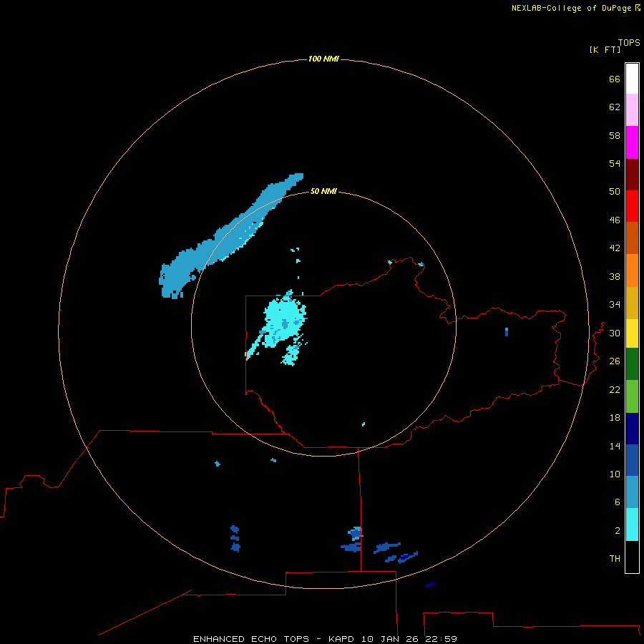Screen dimensions: 644x644
Task: Click the "TH" threshold label
Action: (615, 559)
